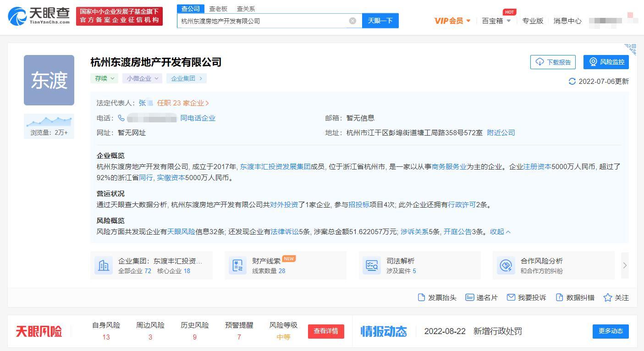This screenshot has width=644, height=351.
Task: Click the TianYanCha logo
Action: 39,16
